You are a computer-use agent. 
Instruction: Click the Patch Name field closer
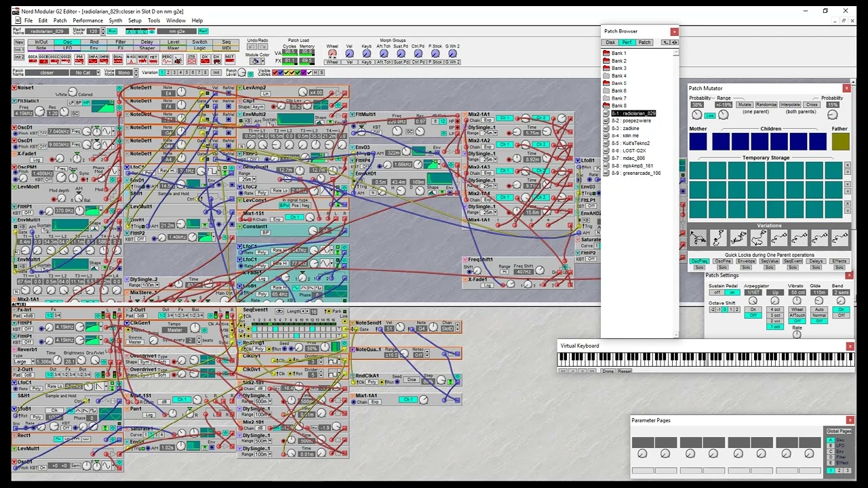(x=47, y=73)
